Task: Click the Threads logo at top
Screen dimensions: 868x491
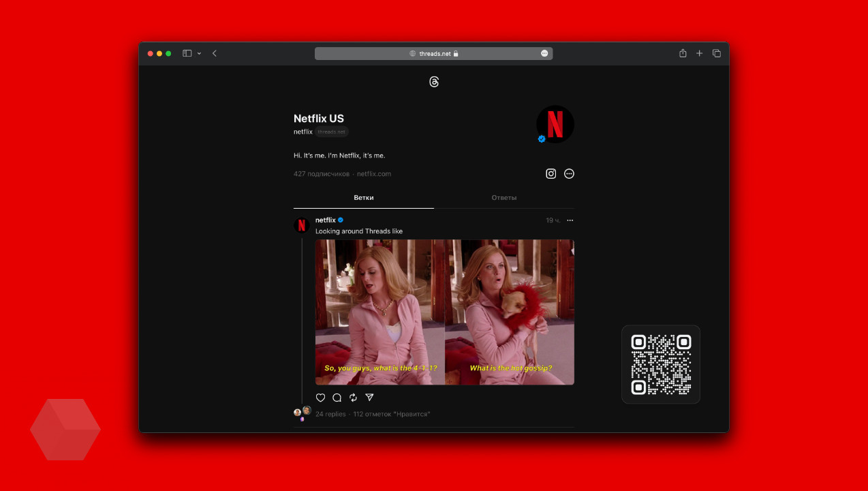Action: pos(434,82)
